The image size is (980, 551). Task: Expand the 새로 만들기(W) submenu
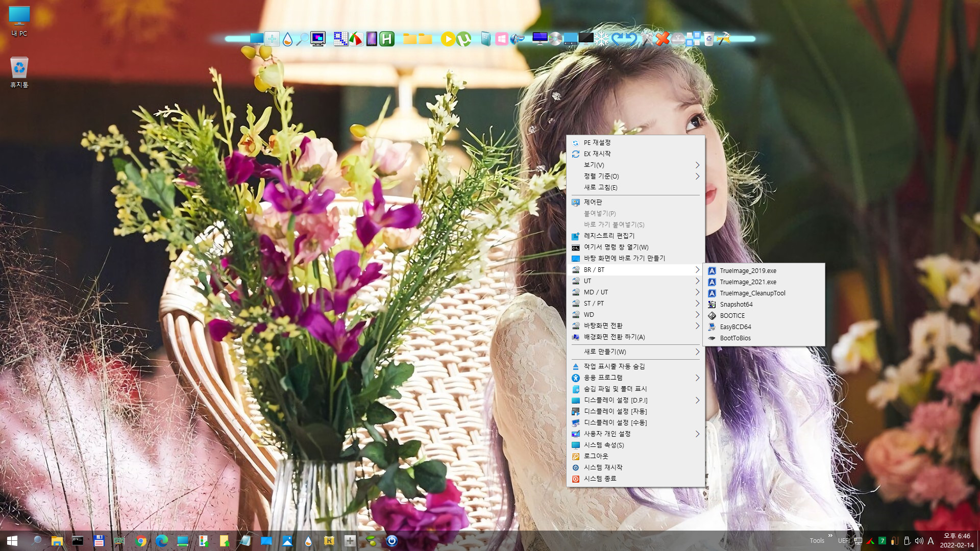[635, 352]
